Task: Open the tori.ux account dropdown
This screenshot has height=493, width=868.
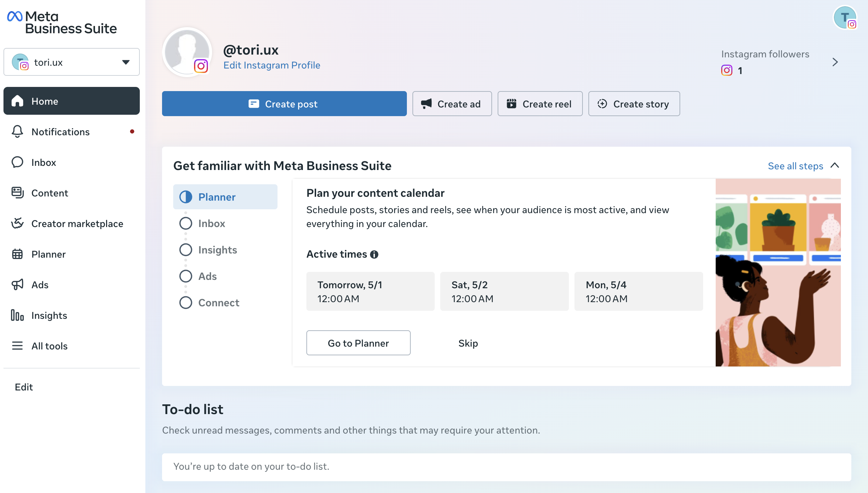Action: [x=72, y=62]
